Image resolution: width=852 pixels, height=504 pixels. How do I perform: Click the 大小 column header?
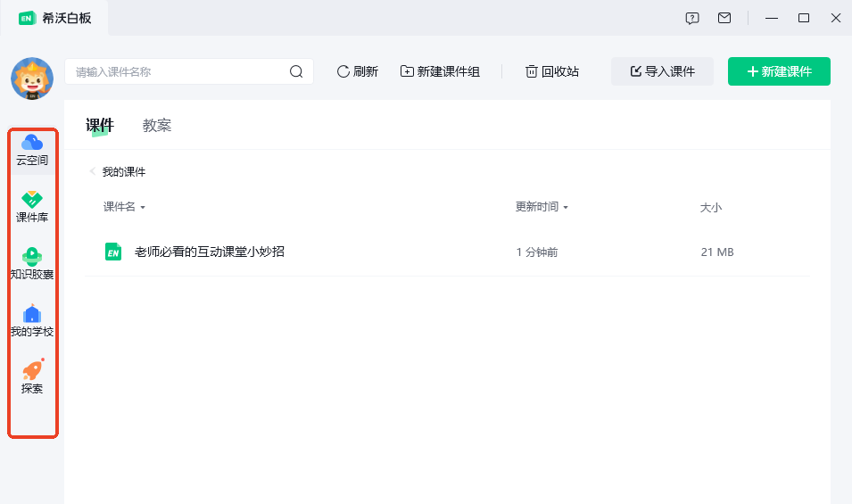pyautogui.click(x=711, y=208)
